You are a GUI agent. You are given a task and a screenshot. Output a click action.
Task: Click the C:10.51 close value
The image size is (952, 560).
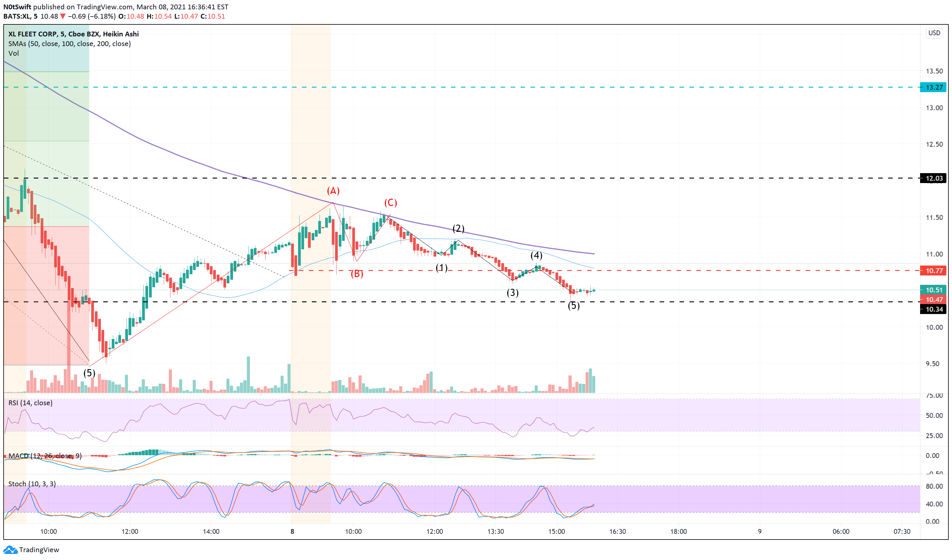[213, 16]
